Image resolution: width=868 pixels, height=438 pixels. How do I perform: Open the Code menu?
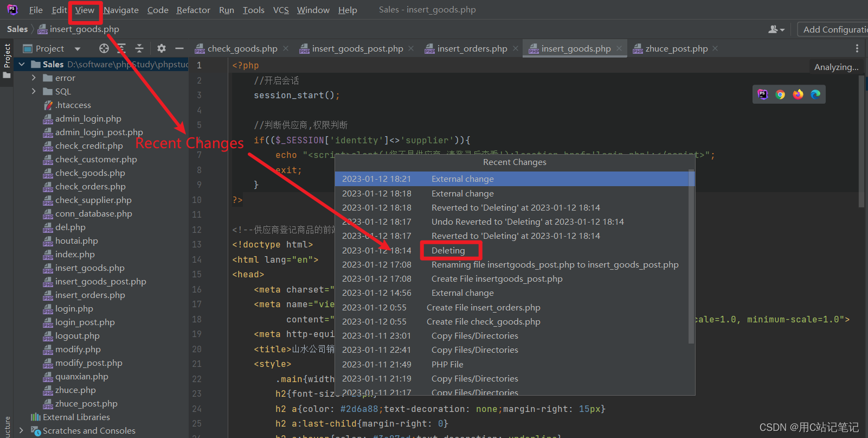(158, 10)
